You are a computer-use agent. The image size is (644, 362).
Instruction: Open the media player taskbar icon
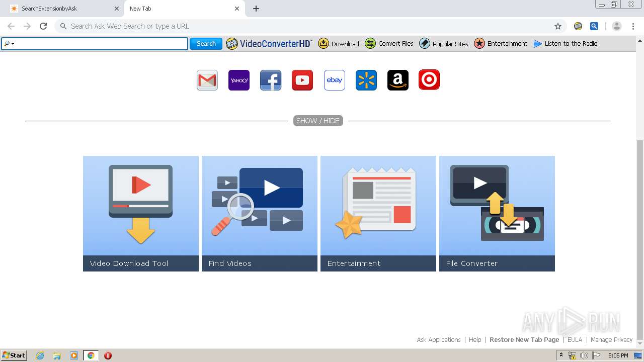click(x=74, y=355)
